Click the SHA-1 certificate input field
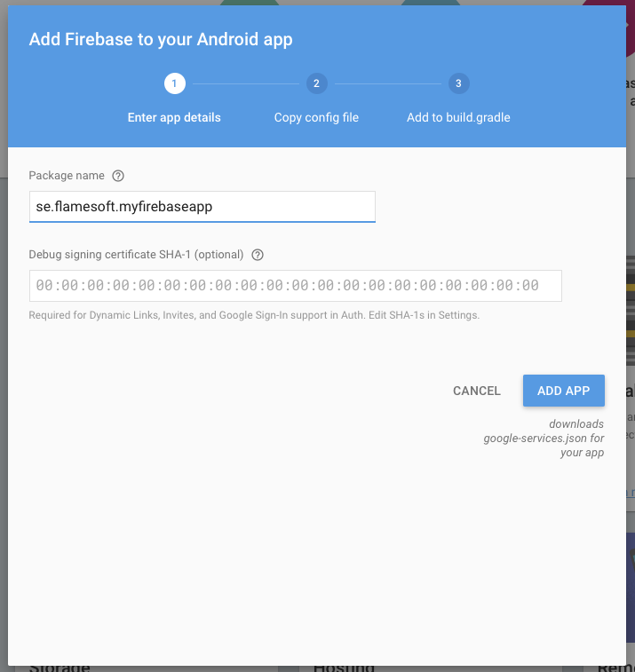 point(295,286)
